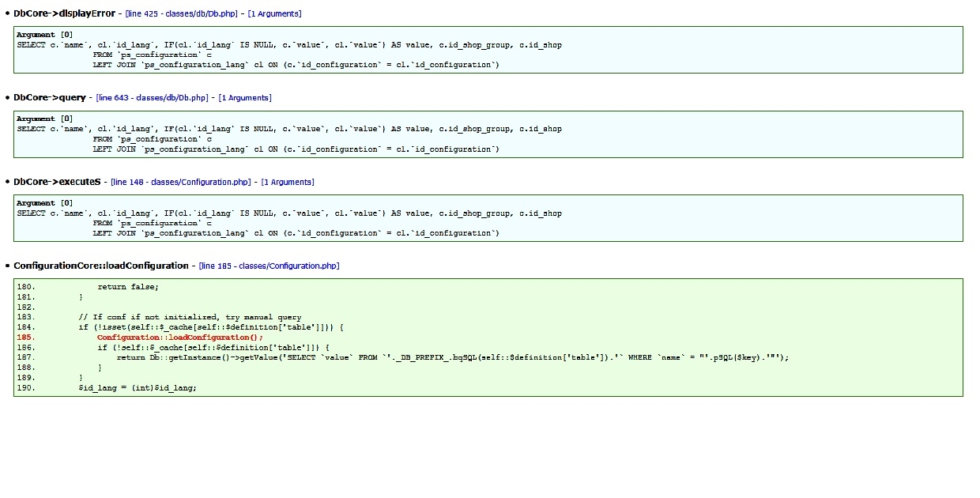The width and height of the screenshot is (980, 498).
Task: Click the DbCore->executeS heading
Action: click(x=57, y=182)
